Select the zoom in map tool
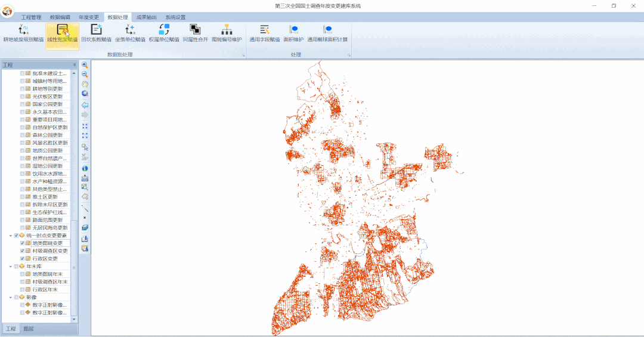644x337 pixels. pyautogui.click(x=85, y=65)
